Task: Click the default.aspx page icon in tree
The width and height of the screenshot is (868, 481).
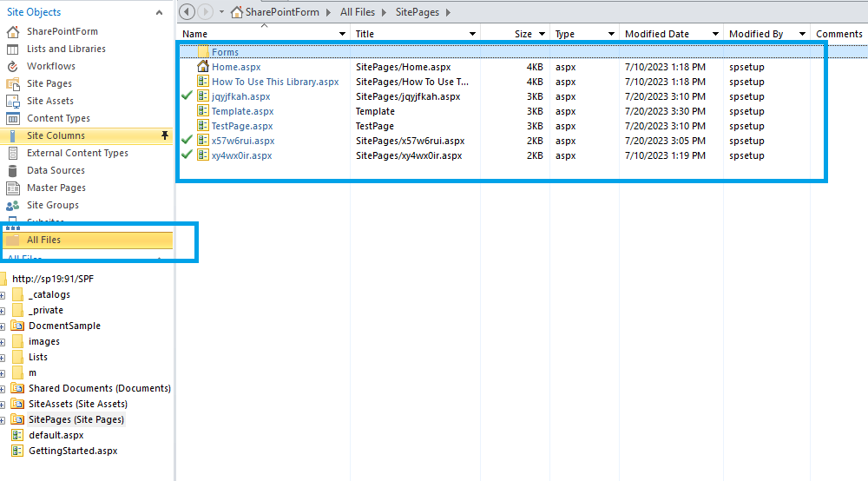Action: (17, 435)
